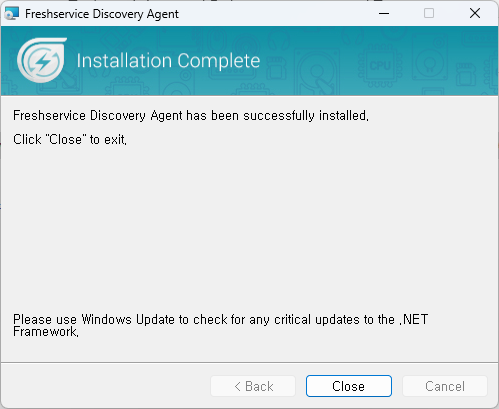Close the window using the title bar X
The height and width of the screenshot is (409, 499).
pos(475,13)
